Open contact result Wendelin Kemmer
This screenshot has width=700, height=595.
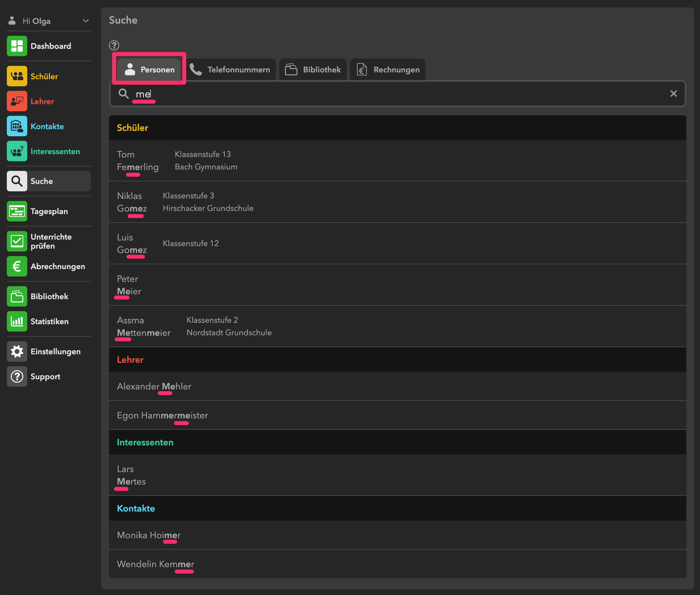click(156, 564)
